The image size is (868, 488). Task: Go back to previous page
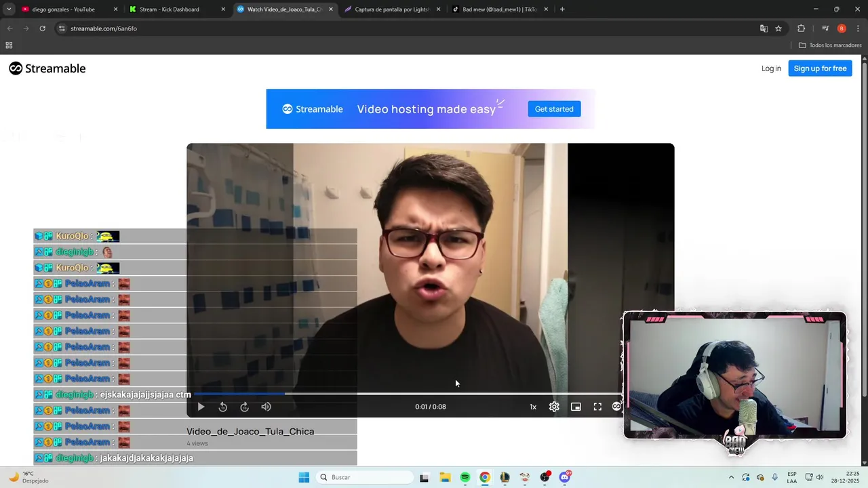[x=9, y=28]
